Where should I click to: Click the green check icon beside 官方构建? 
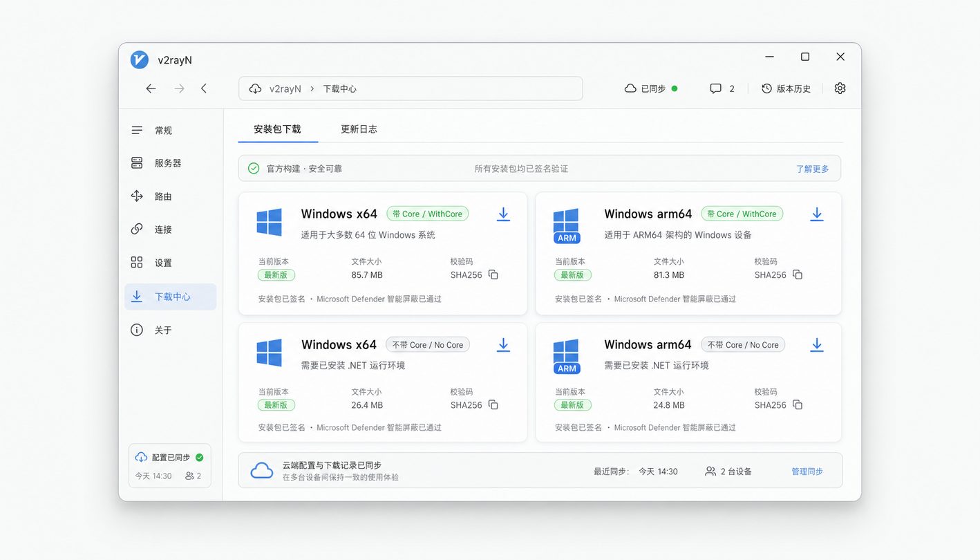[x=254, y=169]
